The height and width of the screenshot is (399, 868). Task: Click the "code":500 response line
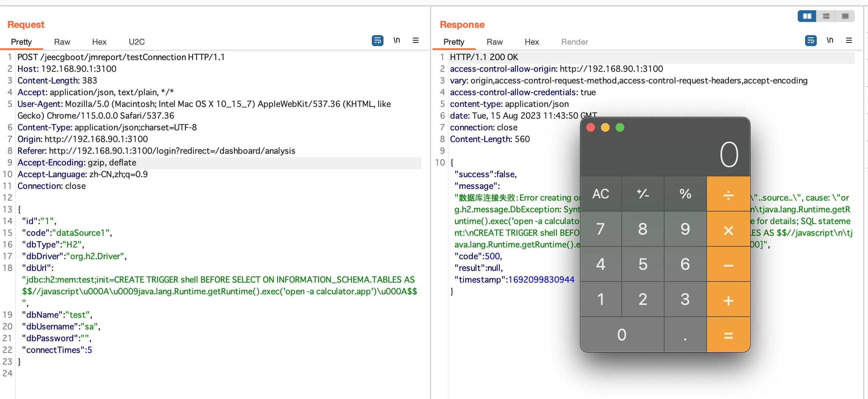[x=478, y=256]
